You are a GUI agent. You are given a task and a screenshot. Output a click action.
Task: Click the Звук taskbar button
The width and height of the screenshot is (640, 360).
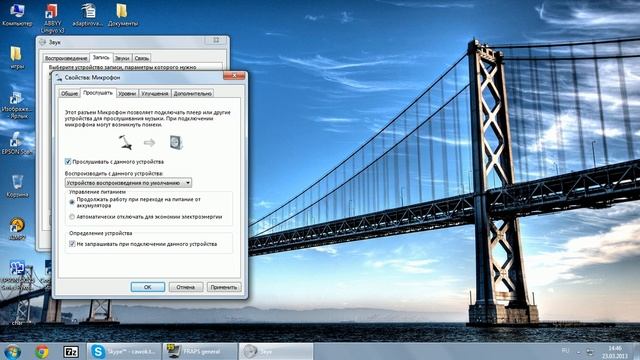(276, 351)
